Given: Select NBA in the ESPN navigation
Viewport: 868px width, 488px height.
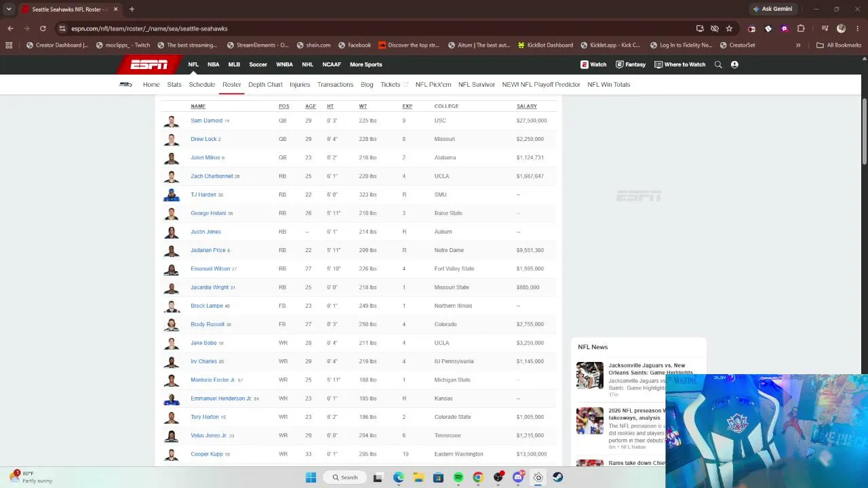Looking at the screenshot, I should pos(214,64).
